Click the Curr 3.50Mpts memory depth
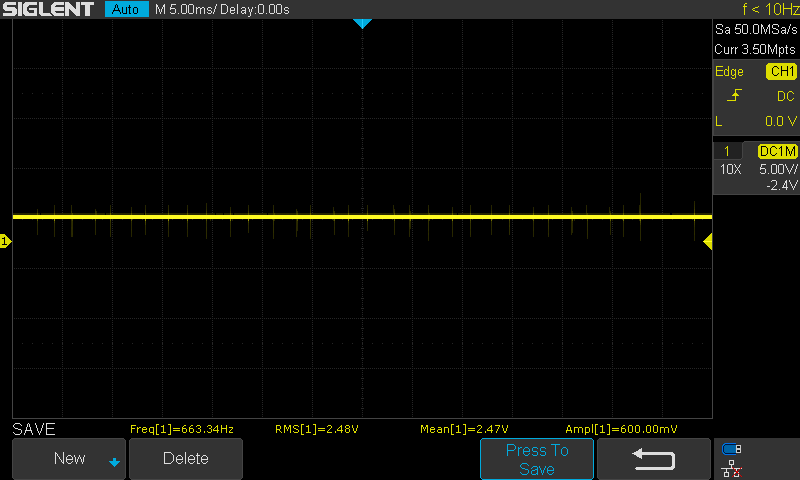The height and width of the screenshot is (480, 800). (755, 49)
